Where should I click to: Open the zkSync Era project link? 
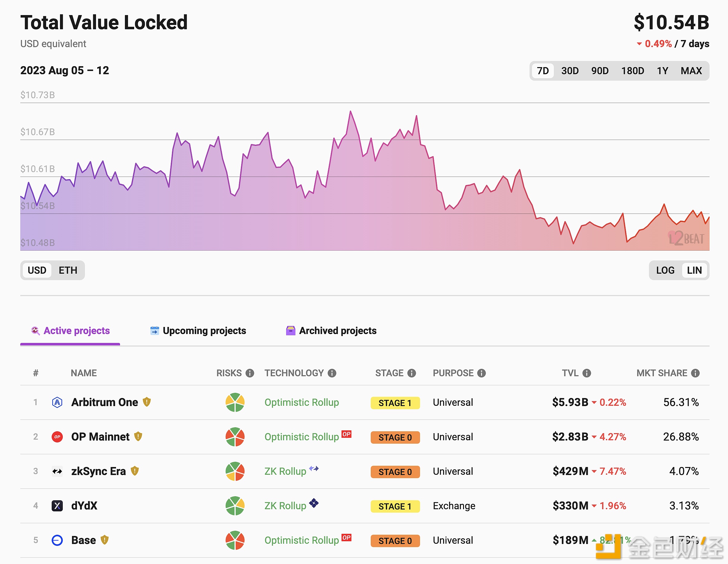99,471
